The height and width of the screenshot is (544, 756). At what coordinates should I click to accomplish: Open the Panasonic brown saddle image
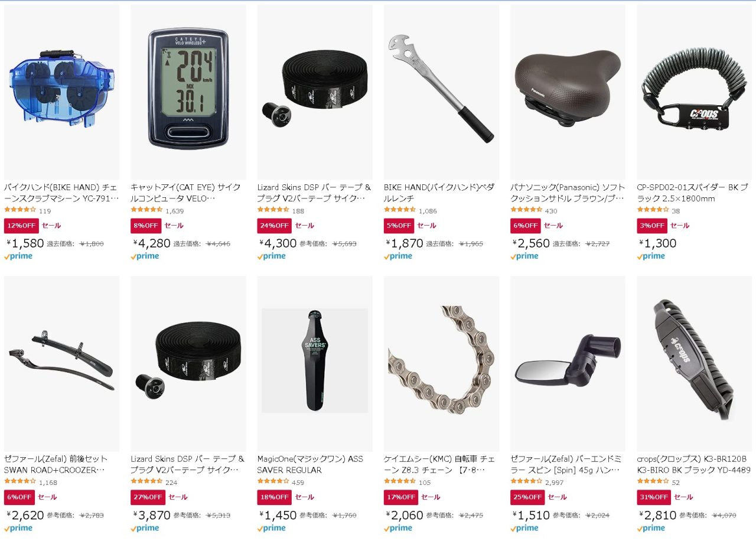tap(568, 92)
